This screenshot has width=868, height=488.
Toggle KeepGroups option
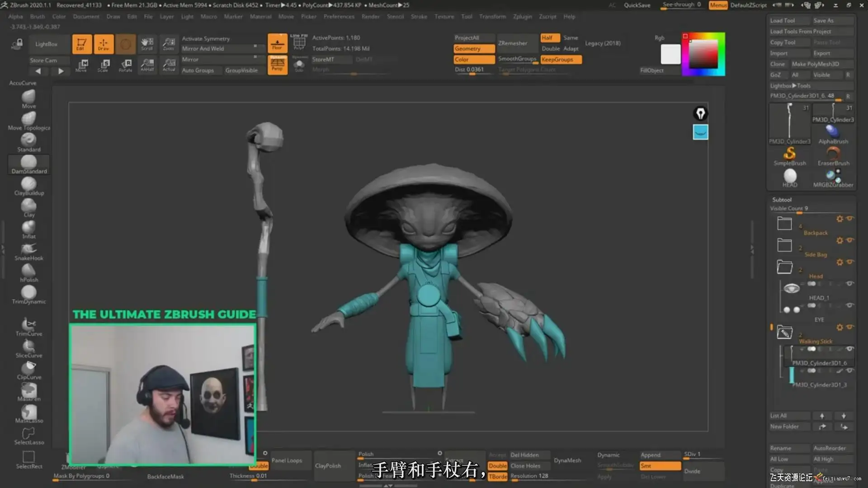pos(561,60)
